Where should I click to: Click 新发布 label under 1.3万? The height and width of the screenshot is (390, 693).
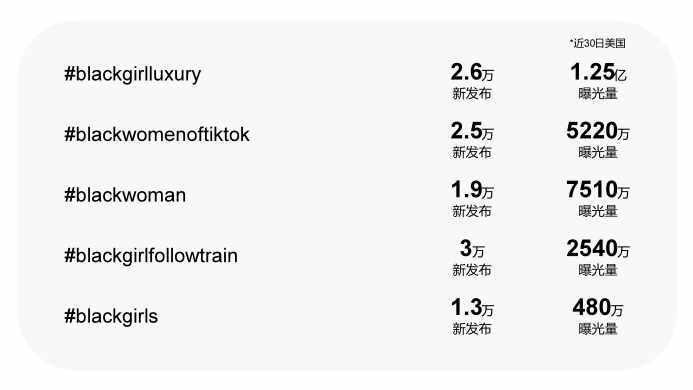(x=472, y=329)
